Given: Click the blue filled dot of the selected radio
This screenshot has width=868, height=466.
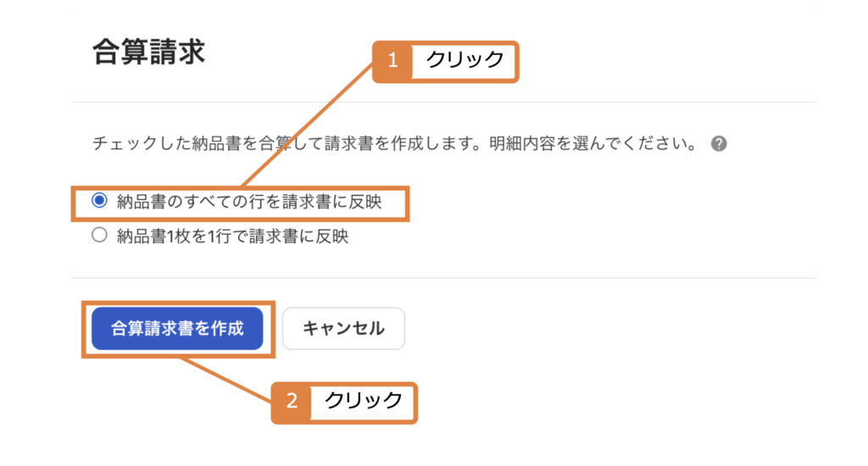Looking at the screenshot, I should click(100, 200).
